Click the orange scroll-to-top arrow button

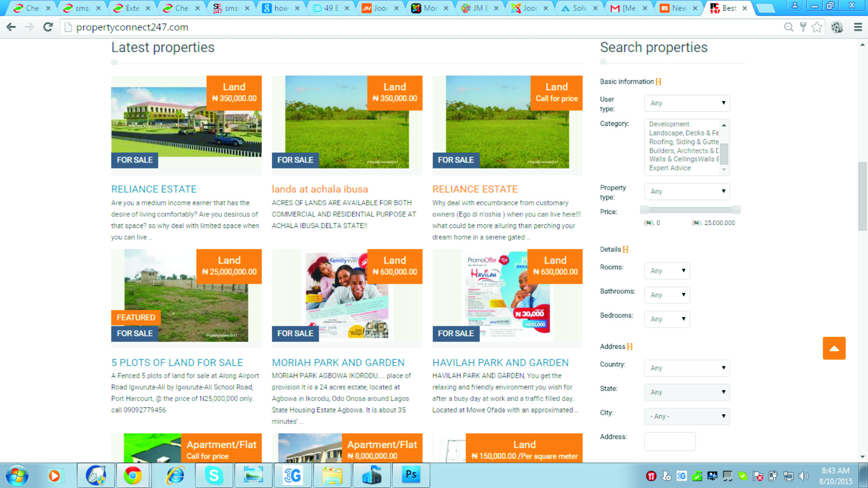[x=834, y=348]
